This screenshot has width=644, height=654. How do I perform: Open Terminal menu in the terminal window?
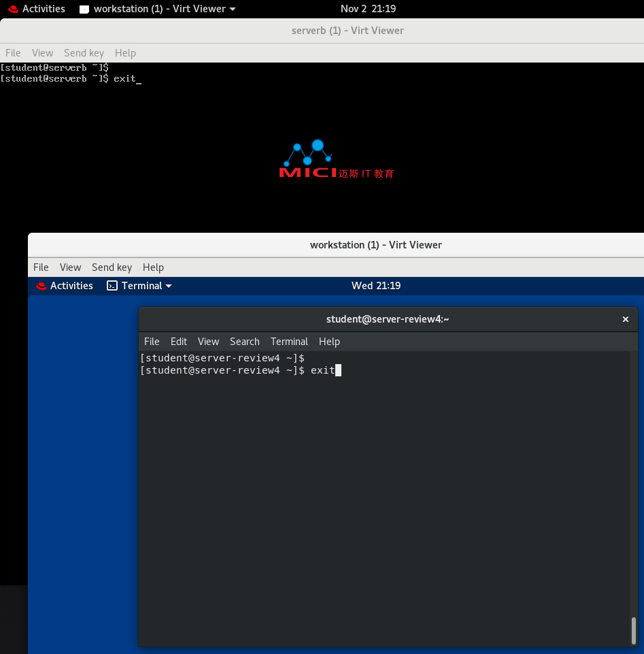tap(289, 342)
